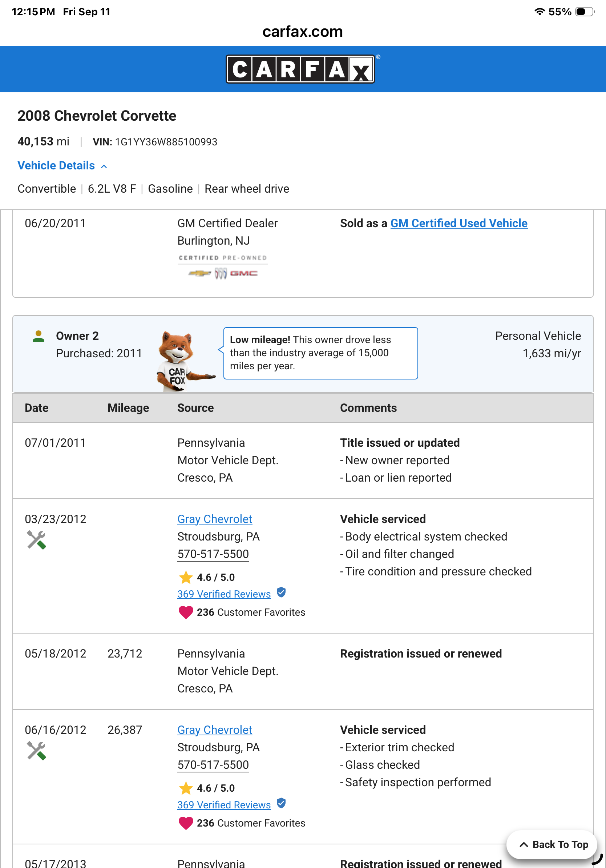The height and width of the screenshot is (868, 606).
Task: Click heart favorites icon in 03/23/2012 row
Action: point(186,612)
